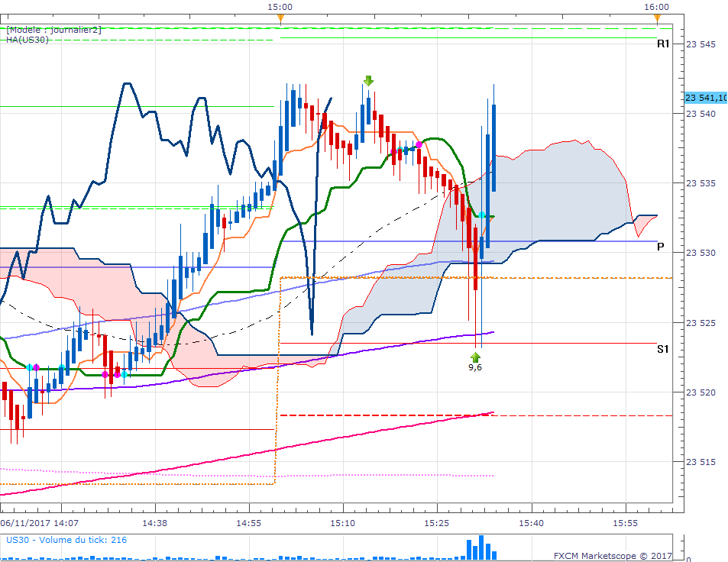Click the magenta dot on 15:22 candle
Screen dimensions: 728x562
pyautogui.click(x=419, y=145)
